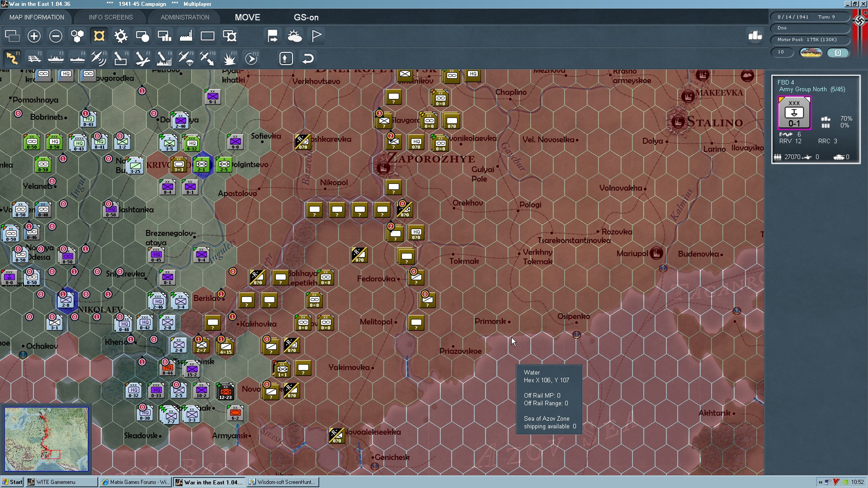Click the rectangle-with-bars toolbar icon
868x488 pixels.
pyautogui.click(x=164, y=36)
